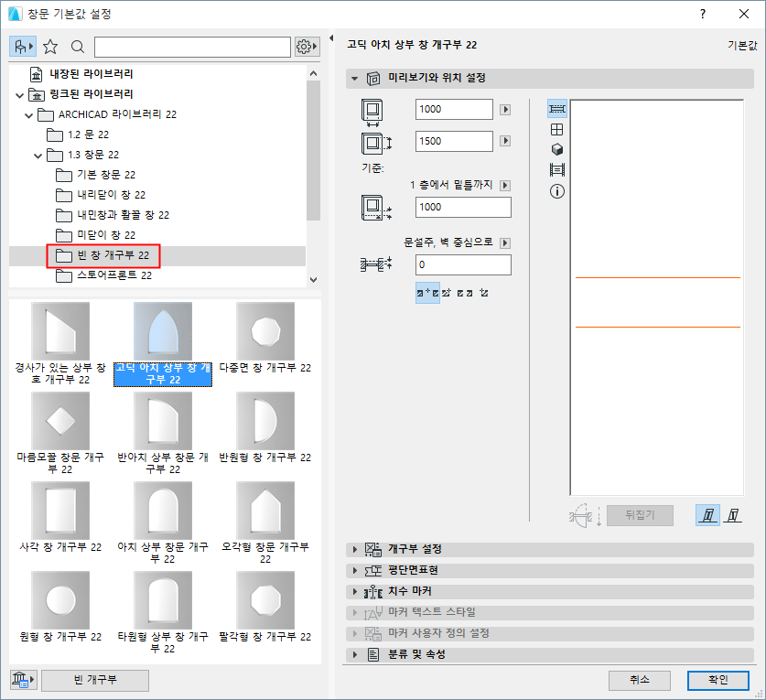Expand 개구부 설정 panel

tap(550, 550)
